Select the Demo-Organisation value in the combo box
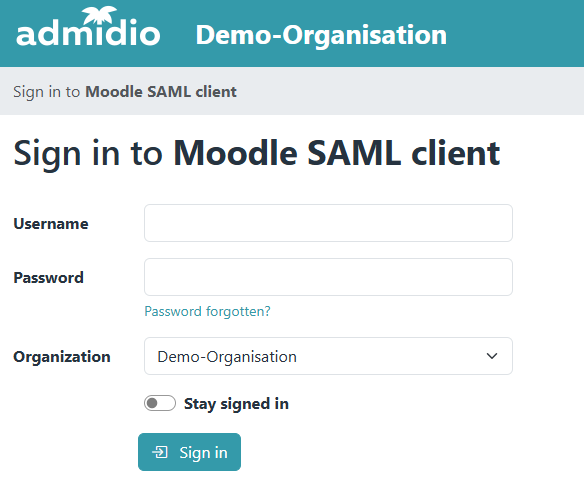The height and width of the screenshot is (502, 584). point(227,357)
